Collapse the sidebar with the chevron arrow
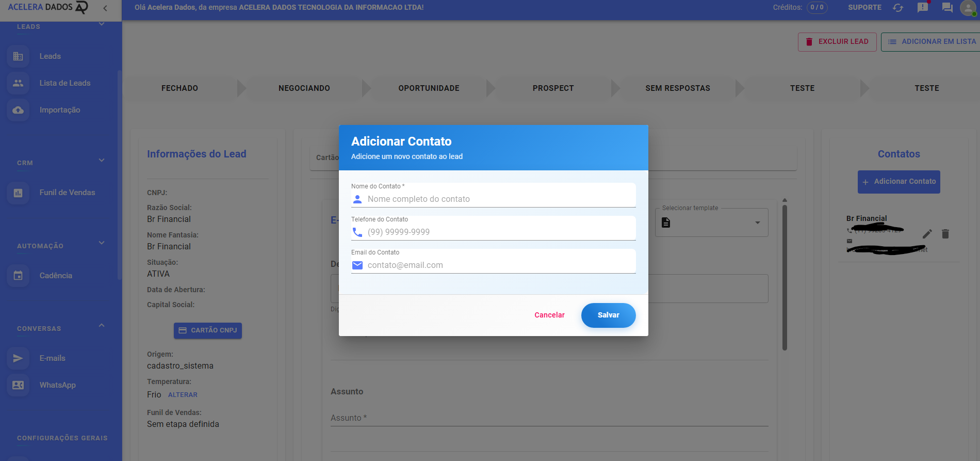 (x=105, y=8)
